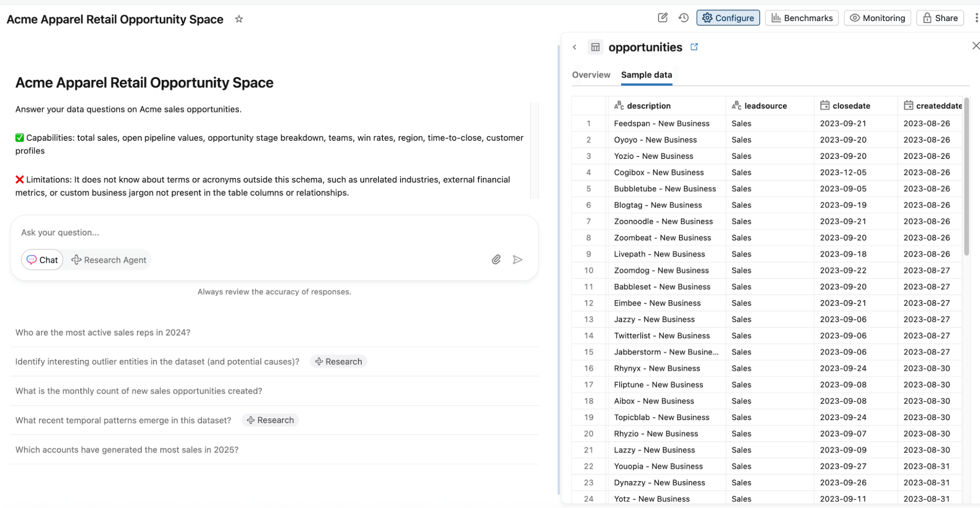Screen dimensions: 980x508
Task: Click the Benchmarks button
Action: pos(802,18)
